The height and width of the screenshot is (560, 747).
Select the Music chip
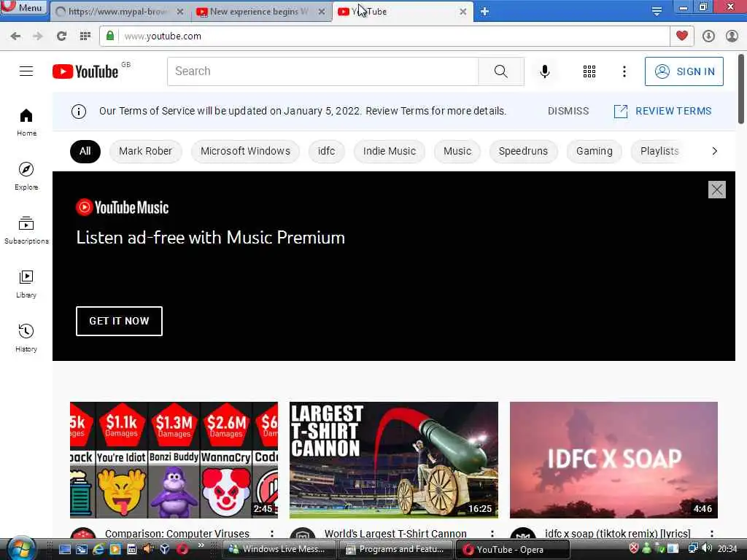coord(457,152)
